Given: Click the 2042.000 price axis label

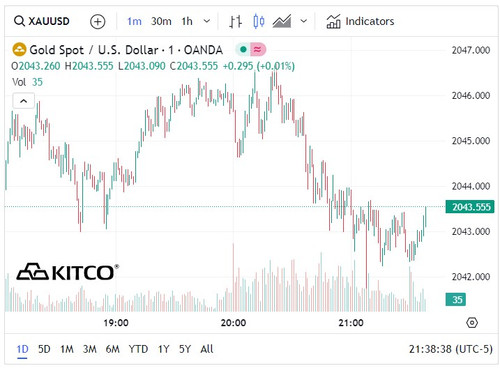Looking at the screenshot, I should 471,277.
